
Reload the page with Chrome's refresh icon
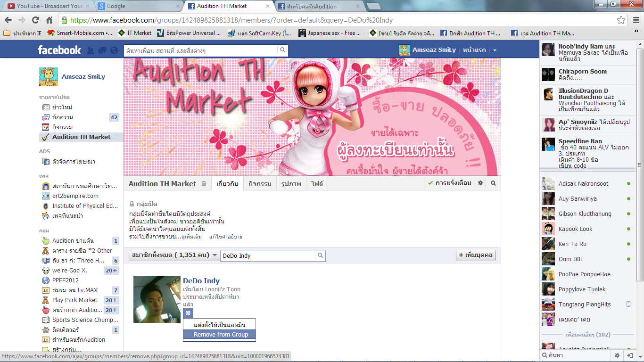35,20
